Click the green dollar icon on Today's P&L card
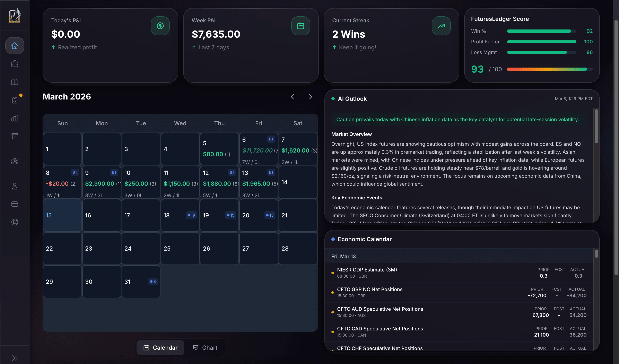 [x=160, y=26]
